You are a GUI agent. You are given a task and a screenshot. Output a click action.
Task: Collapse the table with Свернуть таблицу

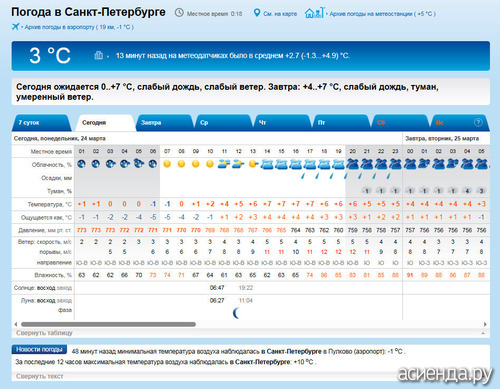point(44,333)
